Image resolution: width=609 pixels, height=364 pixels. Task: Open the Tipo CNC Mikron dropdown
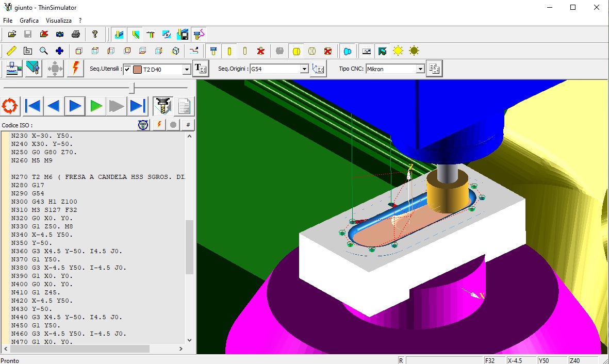(x=420, y=69)
